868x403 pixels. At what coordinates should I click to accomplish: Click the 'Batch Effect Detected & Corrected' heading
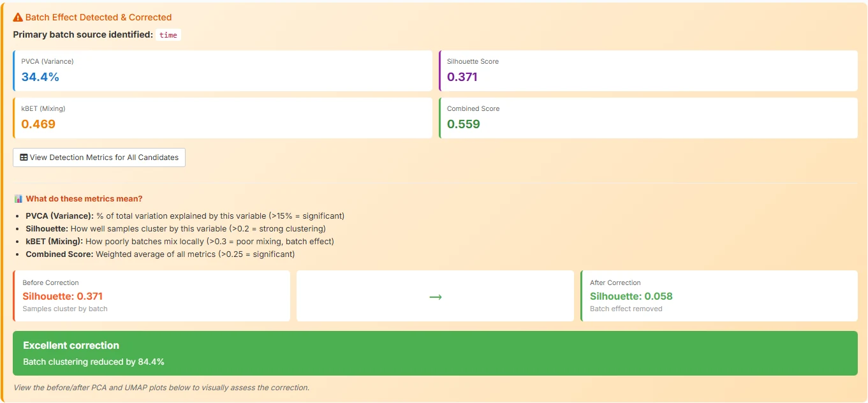coord(98,17)
